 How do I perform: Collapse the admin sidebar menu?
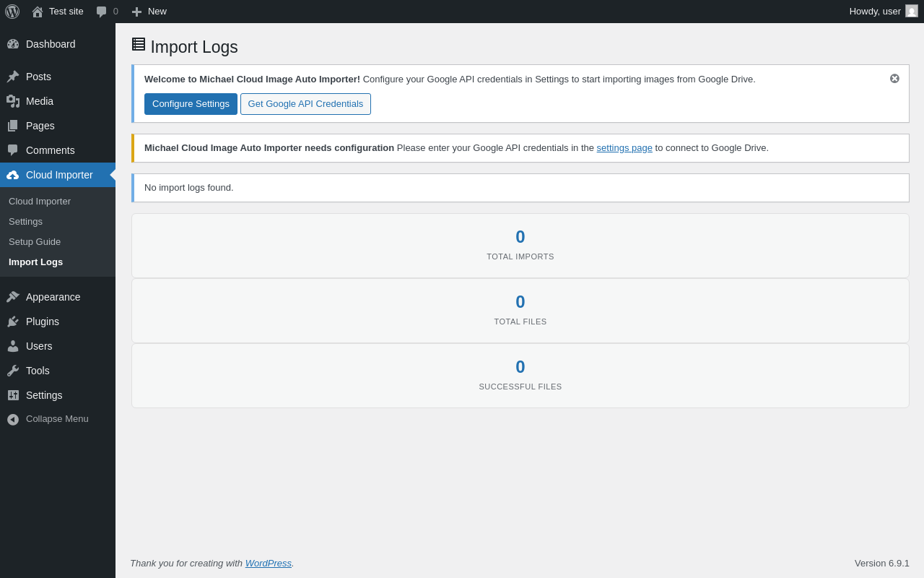point(48,419)
